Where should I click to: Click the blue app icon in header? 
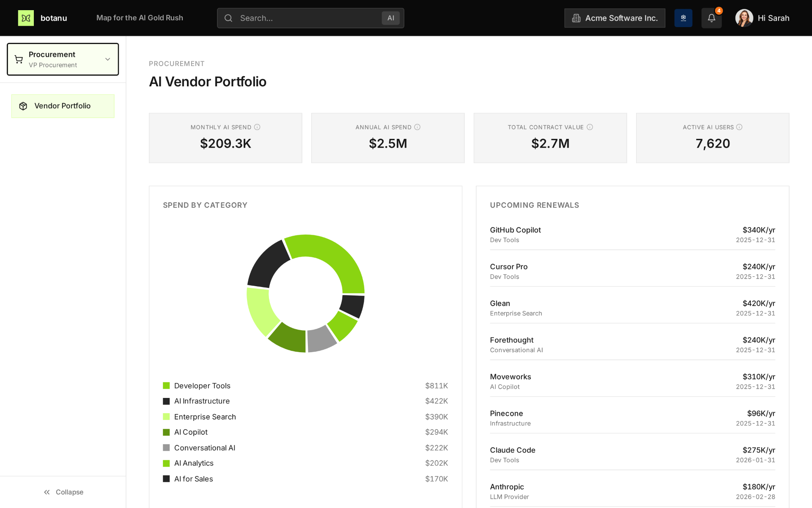(x=683, y=18)
